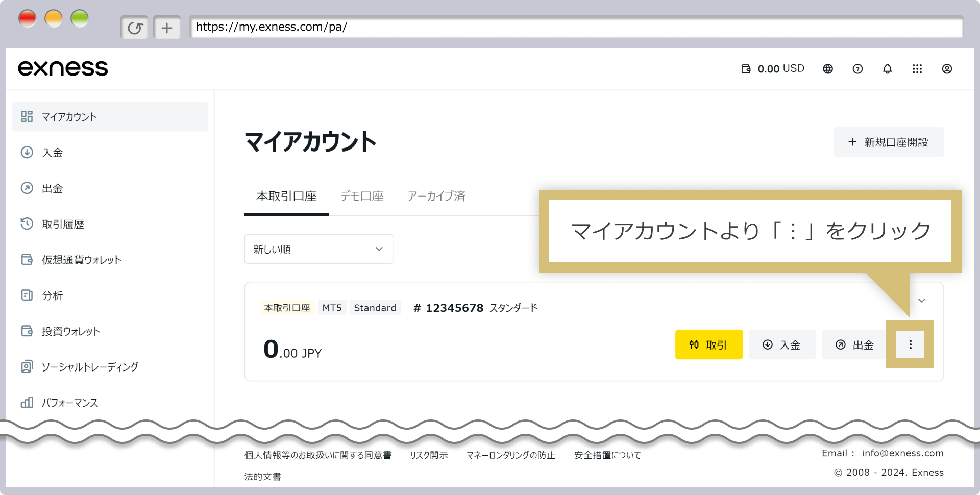Open the apps grid icon

point(917,69)
